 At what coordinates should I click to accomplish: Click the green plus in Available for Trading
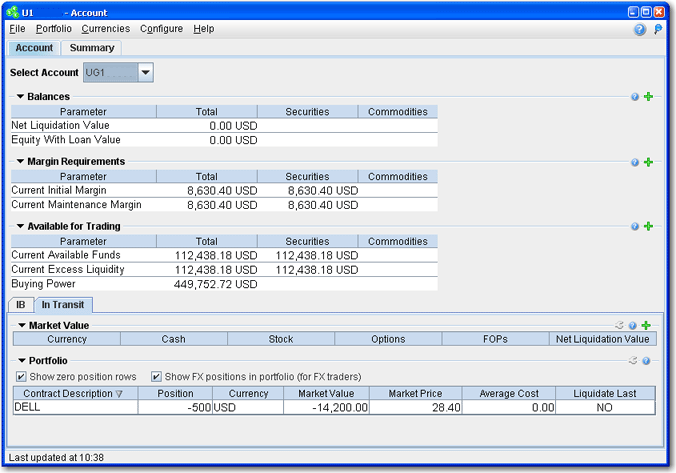point(648,226)
